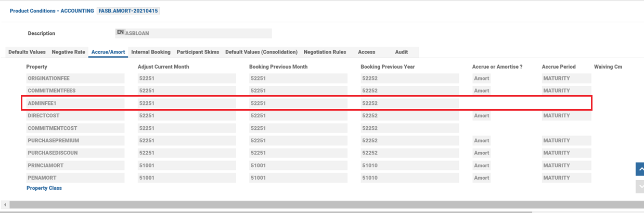Click Accrue or Amortise field for ORIGINATIONFEE

click(488, 78)
